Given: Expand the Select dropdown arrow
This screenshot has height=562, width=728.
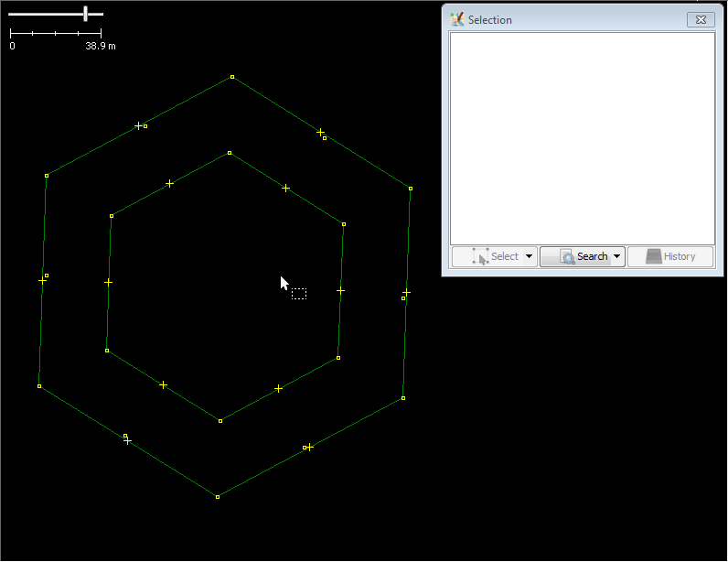Looking at the screenshot, I should (530, 256).
